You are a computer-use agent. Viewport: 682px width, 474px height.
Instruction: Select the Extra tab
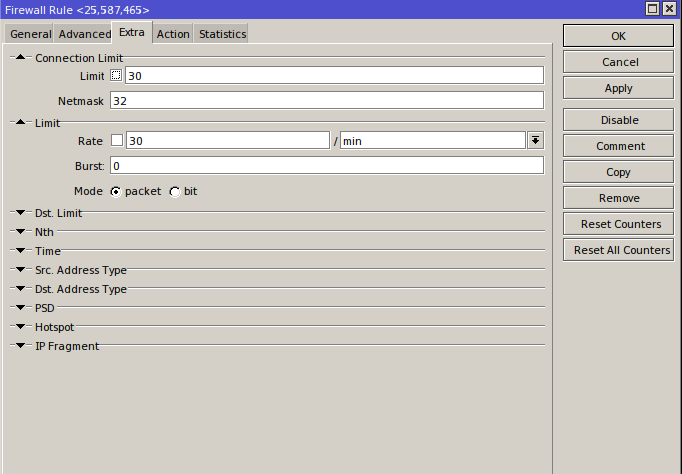click(x=132, y=33)
